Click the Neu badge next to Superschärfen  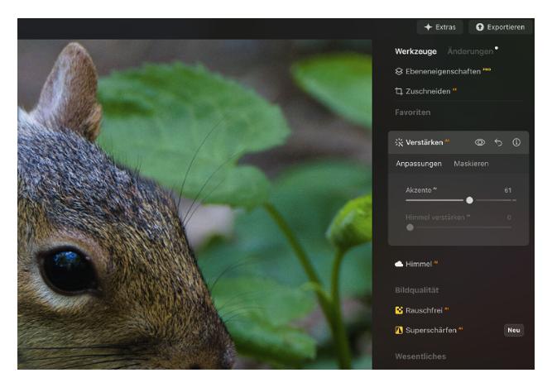[514, 330]
